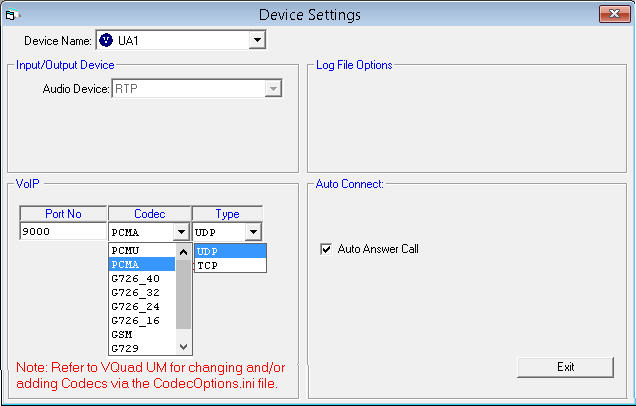636x406 pixels.
Task: Expand the Codec combo box arrow
Action: 181,232
